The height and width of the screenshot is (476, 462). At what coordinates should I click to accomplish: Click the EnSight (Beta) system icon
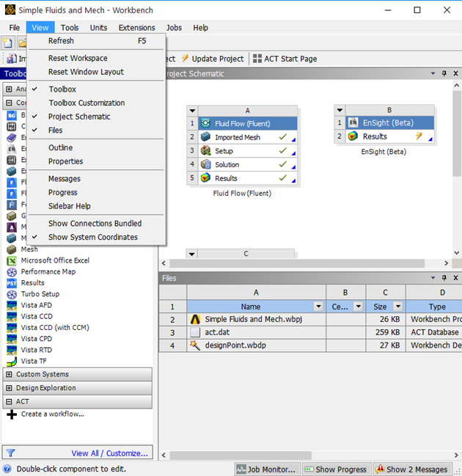coord(353,123)
